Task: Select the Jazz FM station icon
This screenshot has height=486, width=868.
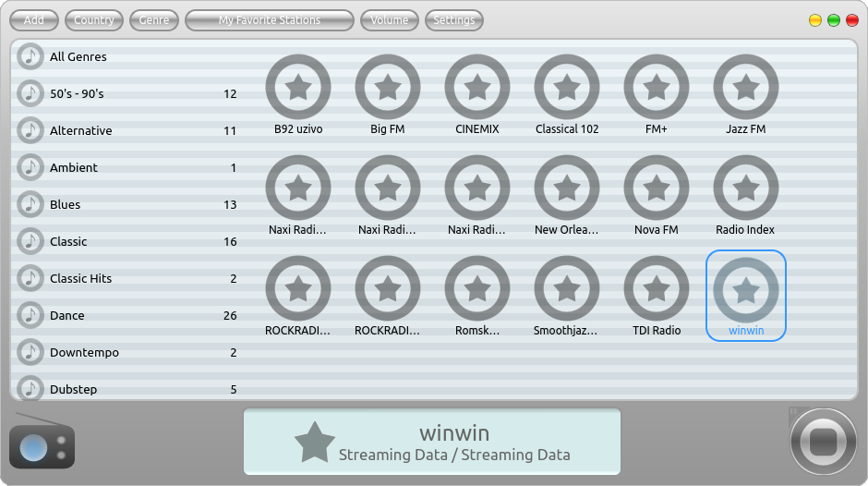Action: click(x=746, y=87)
